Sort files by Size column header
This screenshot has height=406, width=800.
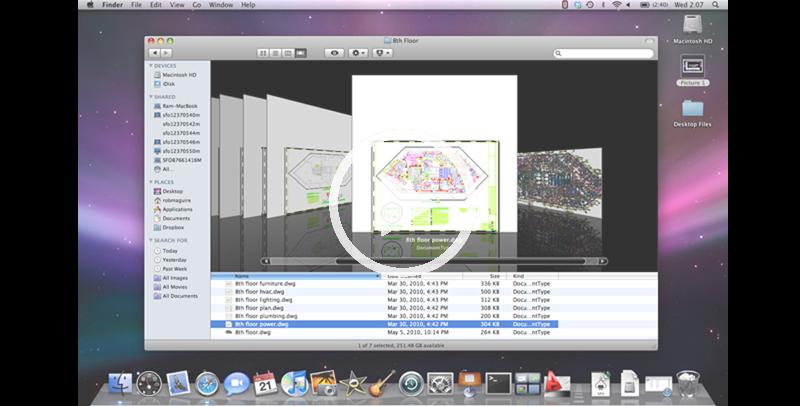coord(494,275)
